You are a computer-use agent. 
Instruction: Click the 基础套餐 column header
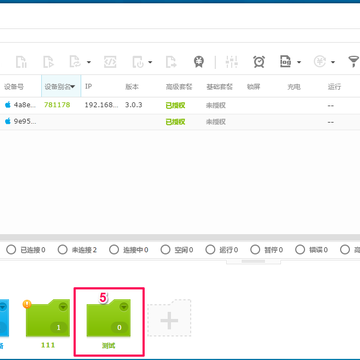tap(219, 87)
